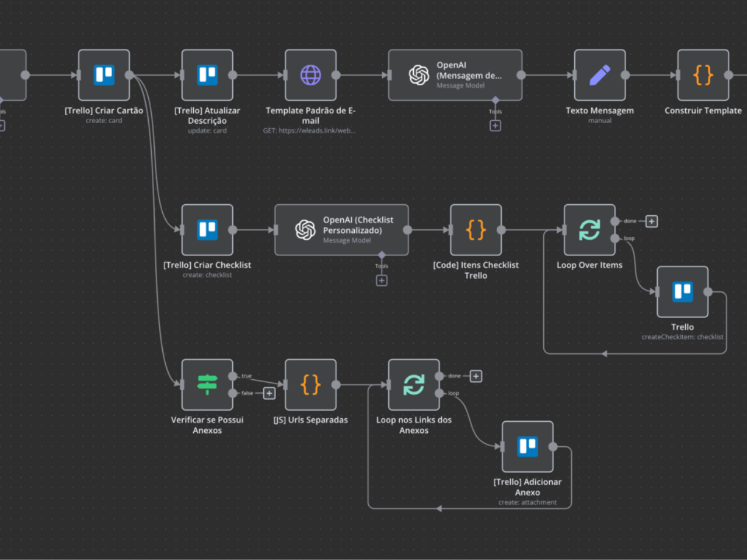Click the true output of Verificar se Possui Anexos

(x=233, y=376)
